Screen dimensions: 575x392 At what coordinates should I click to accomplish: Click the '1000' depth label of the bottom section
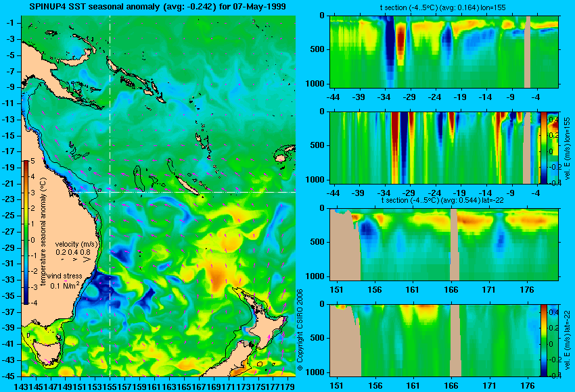point(315,372)
